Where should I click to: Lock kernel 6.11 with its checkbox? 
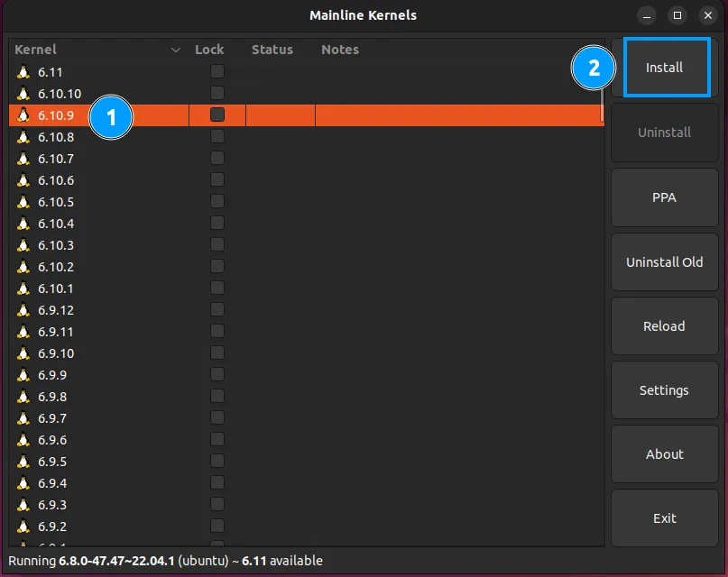click(217, 71)
